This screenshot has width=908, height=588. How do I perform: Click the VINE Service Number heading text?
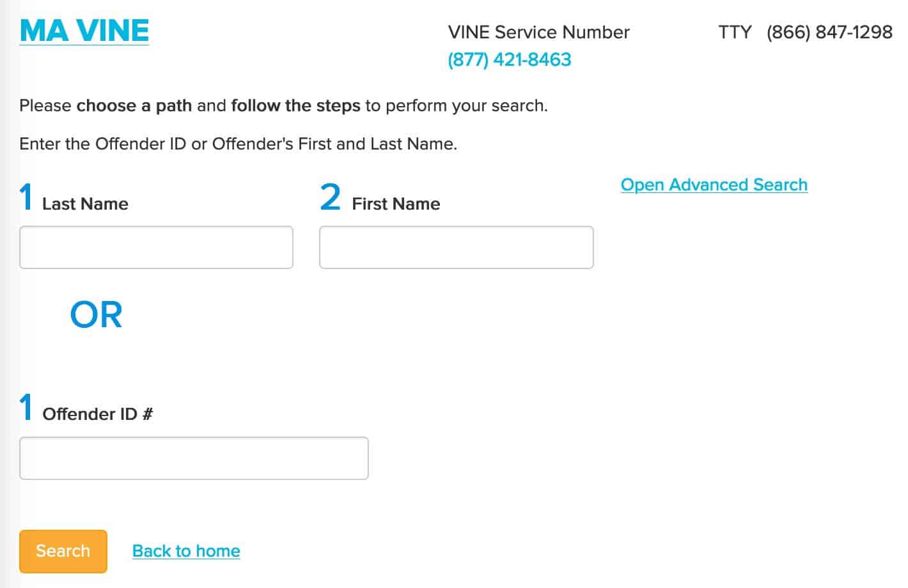click(538, 32)
